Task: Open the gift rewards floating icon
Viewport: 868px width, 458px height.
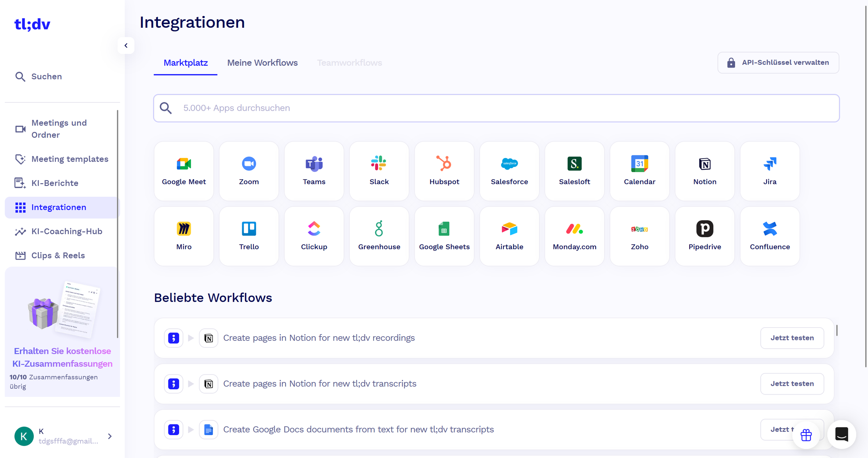Action: (806, 435)
